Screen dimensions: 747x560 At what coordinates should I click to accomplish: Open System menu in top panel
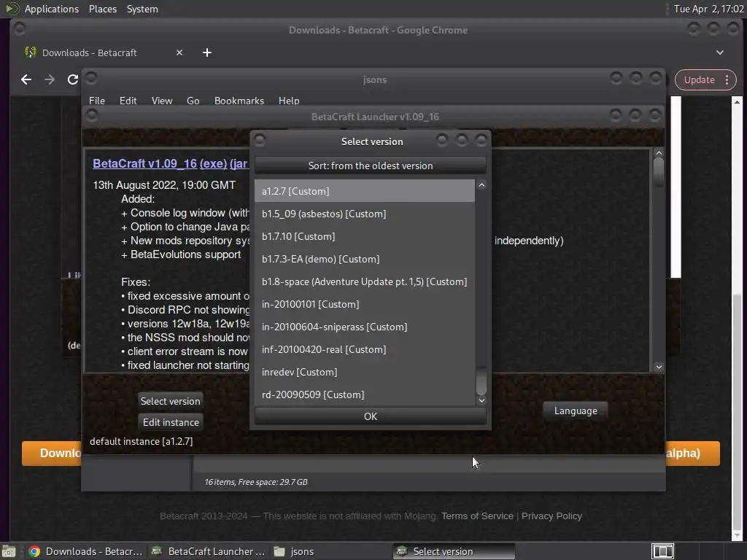[x=142, y=9]
